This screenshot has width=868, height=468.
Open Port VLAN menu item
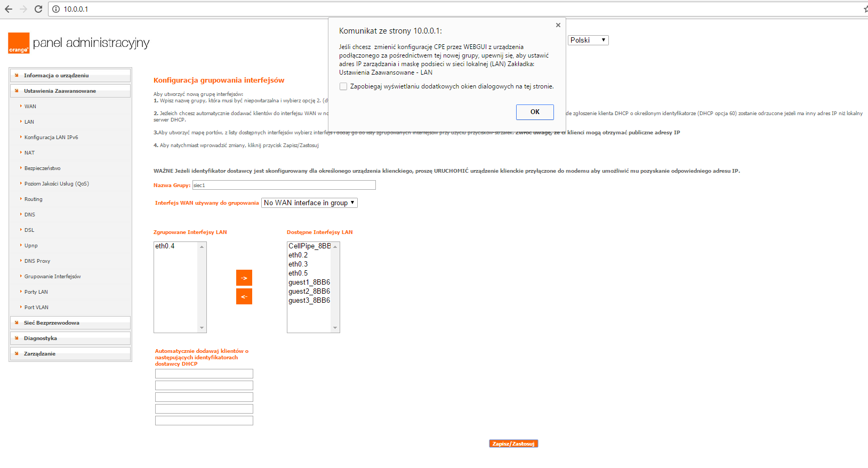pyautogui.click(x=36, y=308)
